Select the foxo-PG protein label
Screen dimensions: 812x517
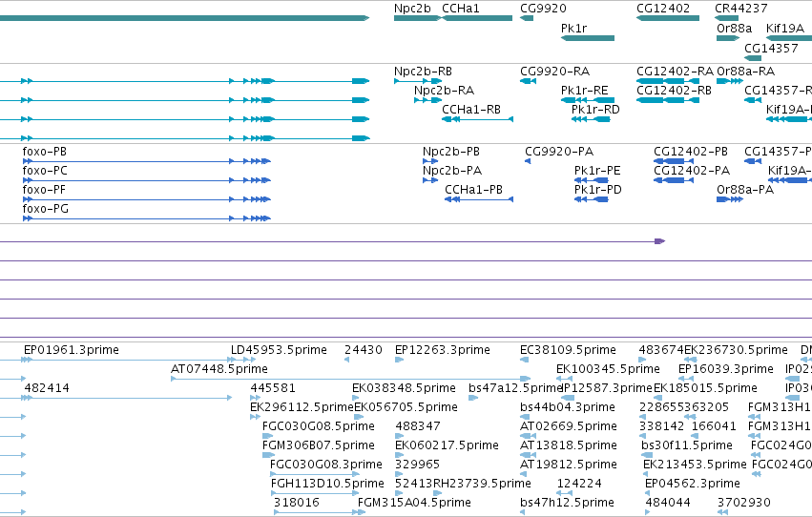(45, 209)
